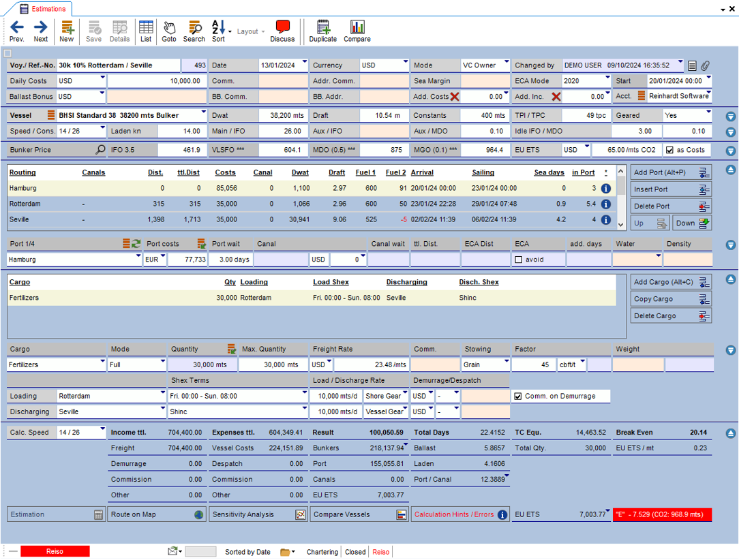The width and height of the screenshot is (739, 560).
Task: Open Loading port Rotterdam dropdown
Action: pyautogui.click(x=163, y=393)
